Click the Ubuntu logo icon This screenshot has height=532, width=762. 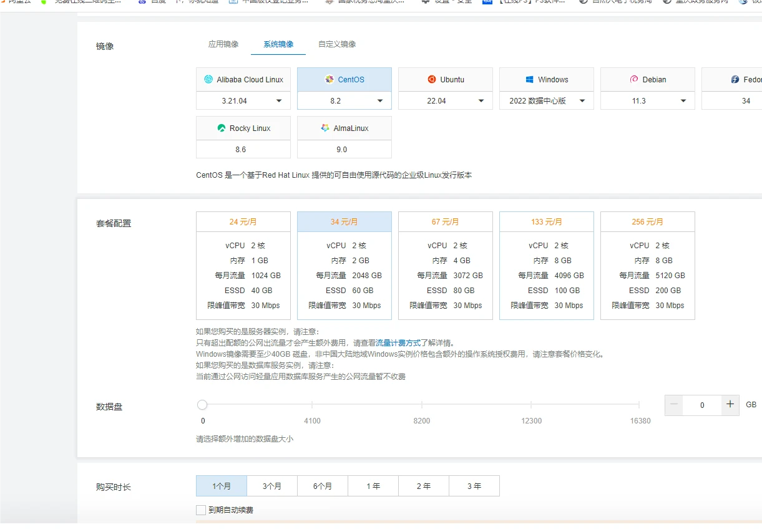point(432,79)
